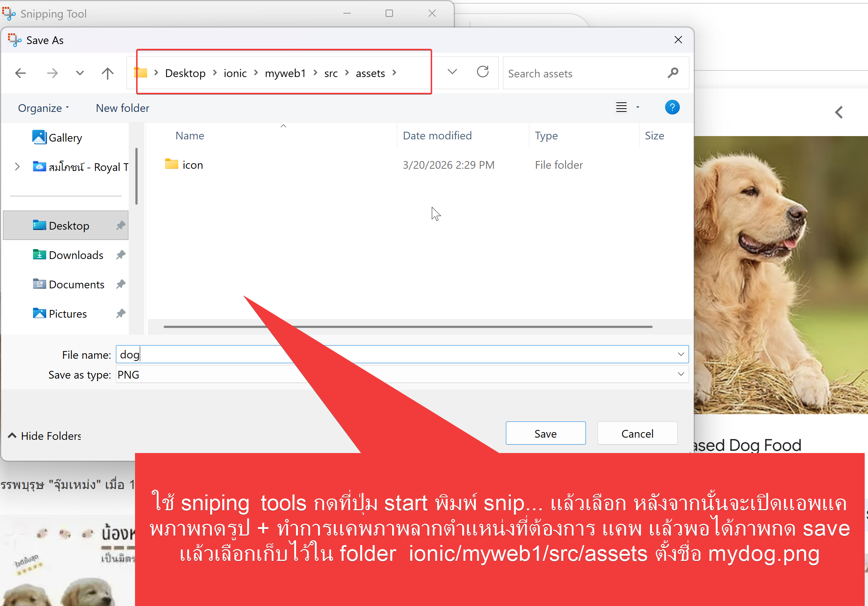Click the horizontal scrollbar in file list

[x=454, y=326]
